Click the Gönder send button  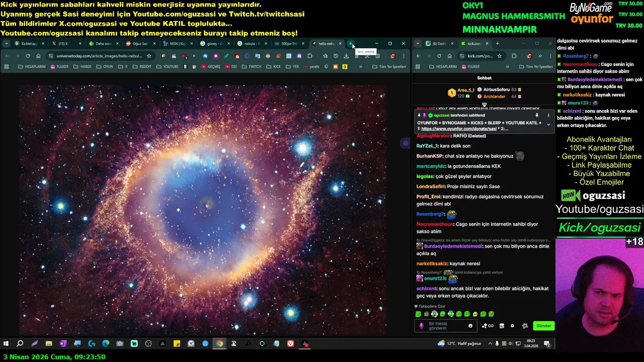coord(543,326)
